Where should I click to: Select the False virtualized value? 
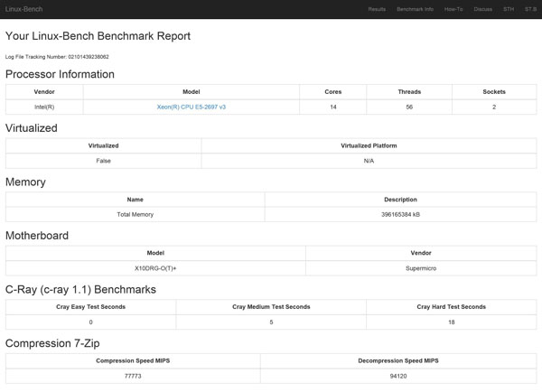[x=103, y=161]
